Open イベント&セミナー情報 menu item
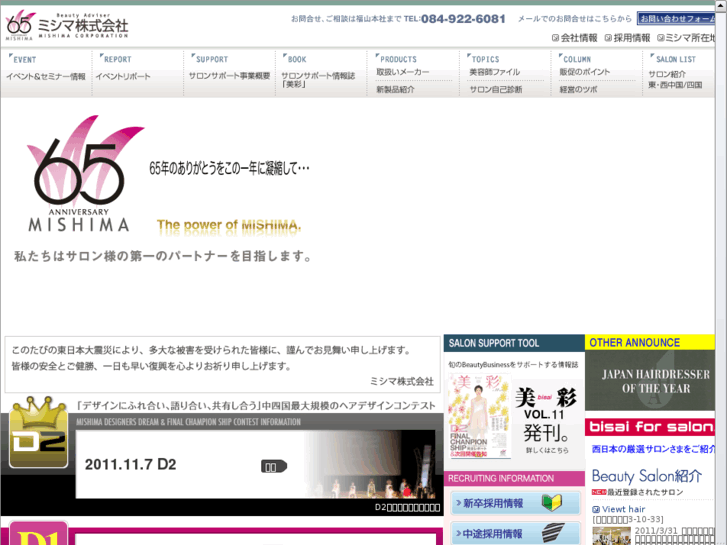The height and width of the screenshot is (545, 727). (46, 77)
